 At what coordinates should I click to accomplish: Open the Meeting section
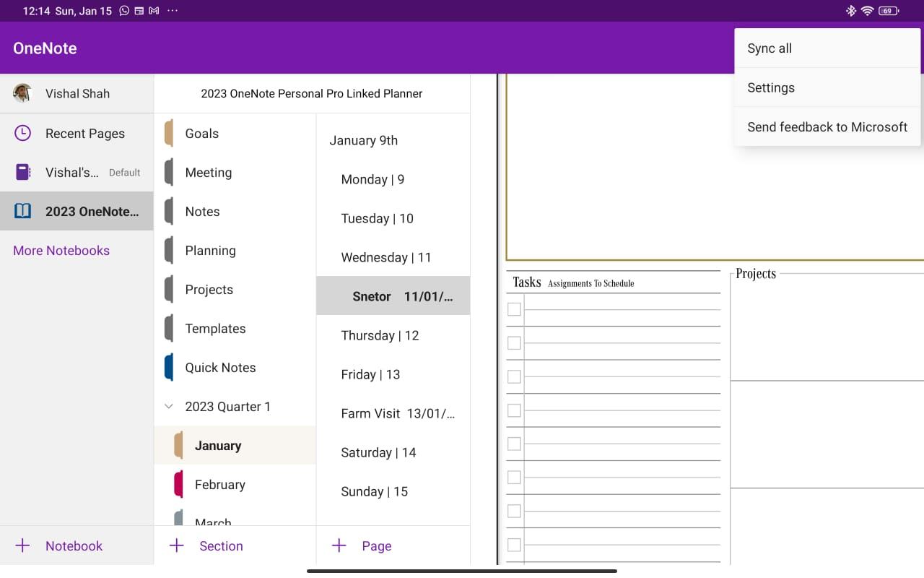pos(235,172)
